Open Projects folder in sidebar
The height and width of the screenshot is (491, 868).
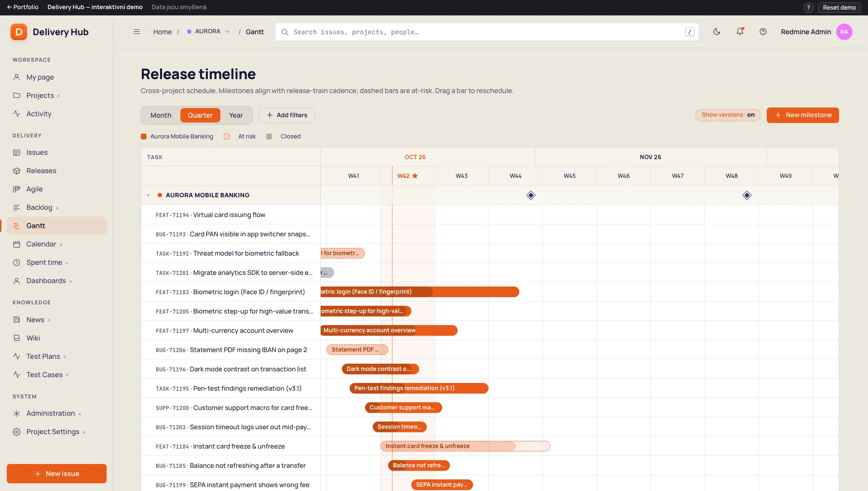click(56, 95)
